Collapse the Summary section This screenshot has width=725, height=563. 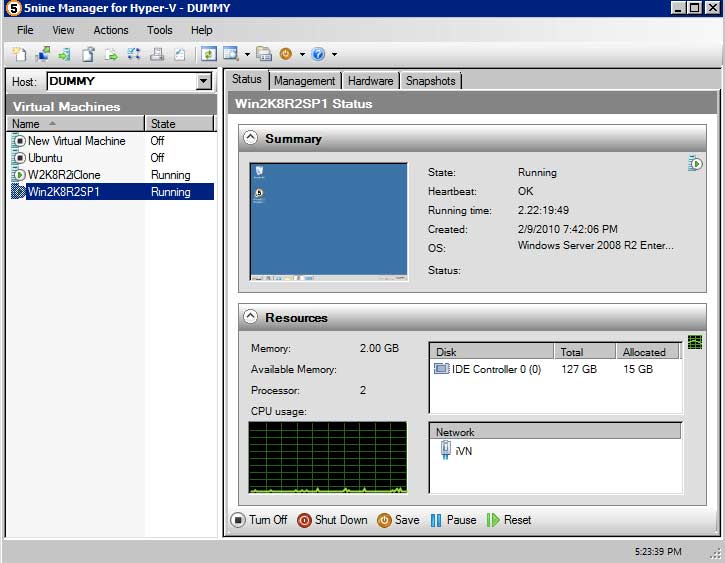tap(251, 138)
